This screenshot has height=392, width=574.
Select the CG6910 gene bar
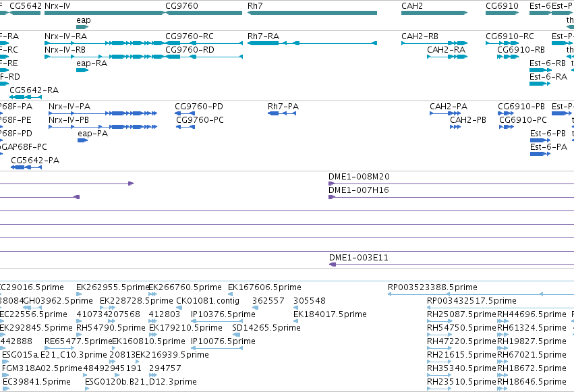pos(503,13)
